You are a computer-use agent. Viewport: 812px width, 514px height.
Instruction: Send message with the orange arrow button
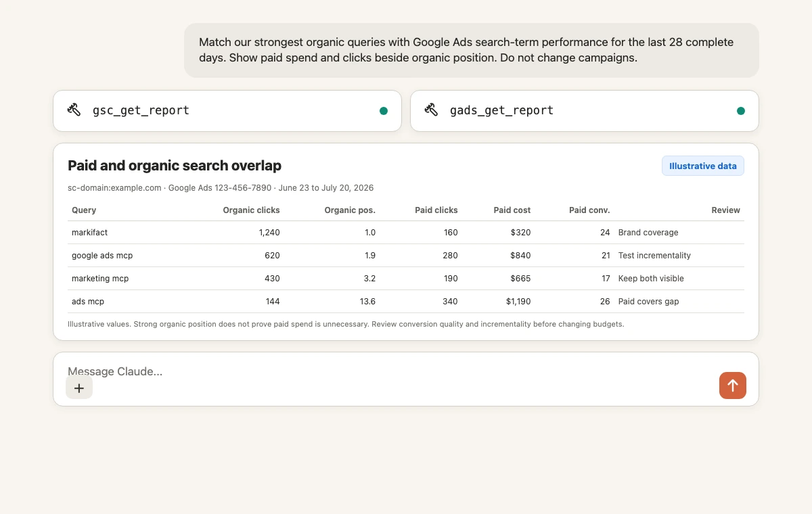coord(733,385)
